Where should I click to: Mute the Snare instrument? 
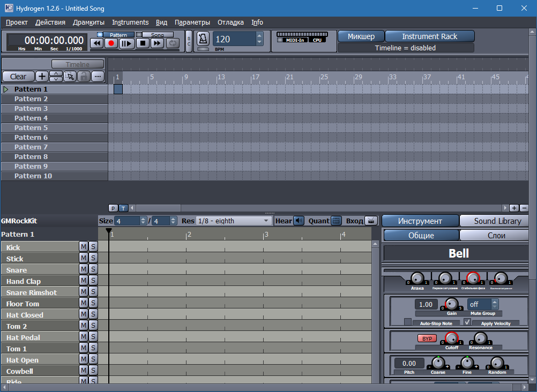84,269
